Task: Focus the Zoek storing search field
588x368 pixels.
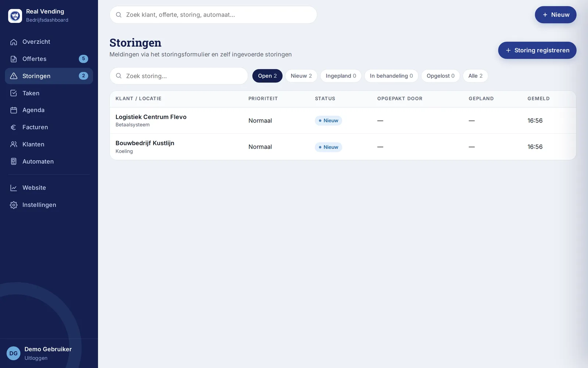Action: click(x=179, y=76)
